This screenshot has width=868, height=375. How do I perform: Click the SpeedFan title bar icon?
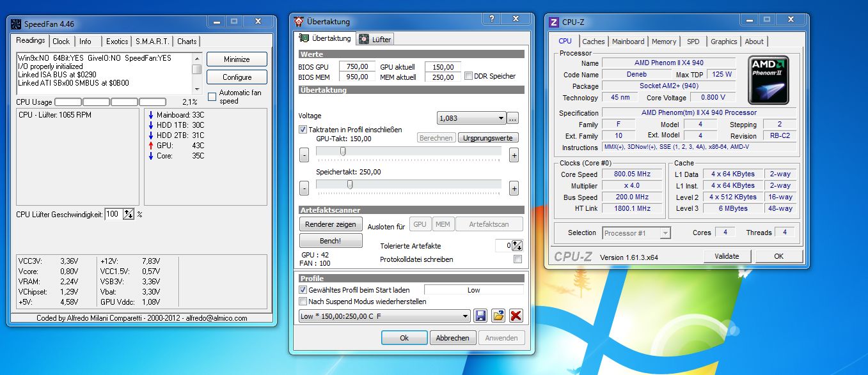[15, 24]
